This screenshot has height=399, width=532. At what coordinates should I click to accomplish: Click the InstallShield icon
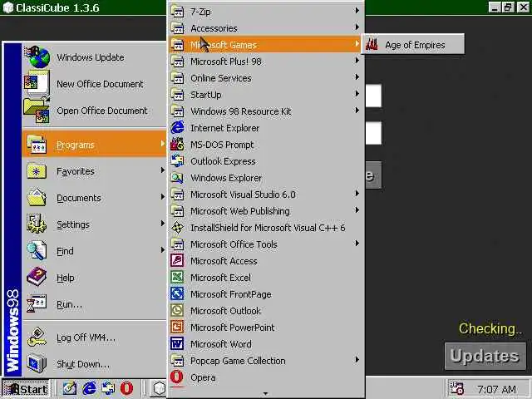point(177,228)
